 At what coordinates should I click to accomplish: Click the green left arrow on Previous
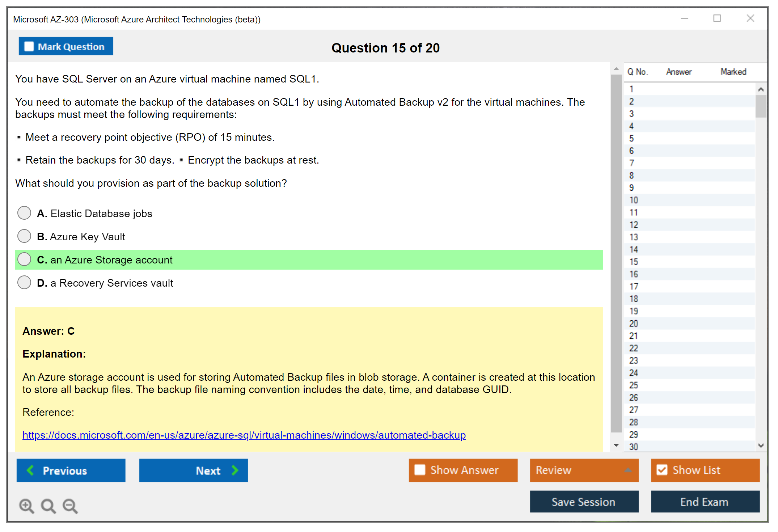coord(30,470)
